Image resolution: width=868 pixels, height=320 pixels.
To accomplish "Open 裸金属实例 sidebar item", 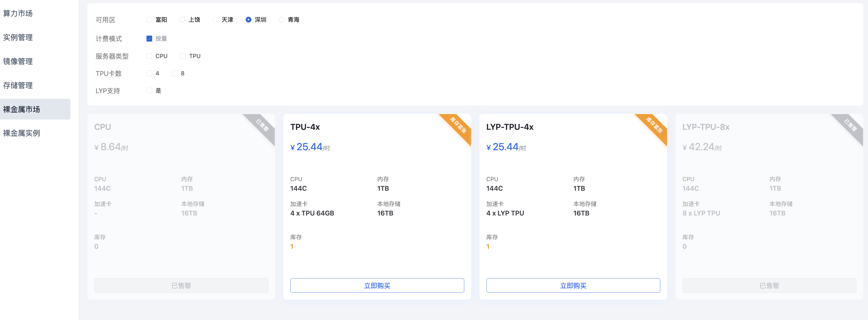I will pyautogui.click(x=21, y=133).
